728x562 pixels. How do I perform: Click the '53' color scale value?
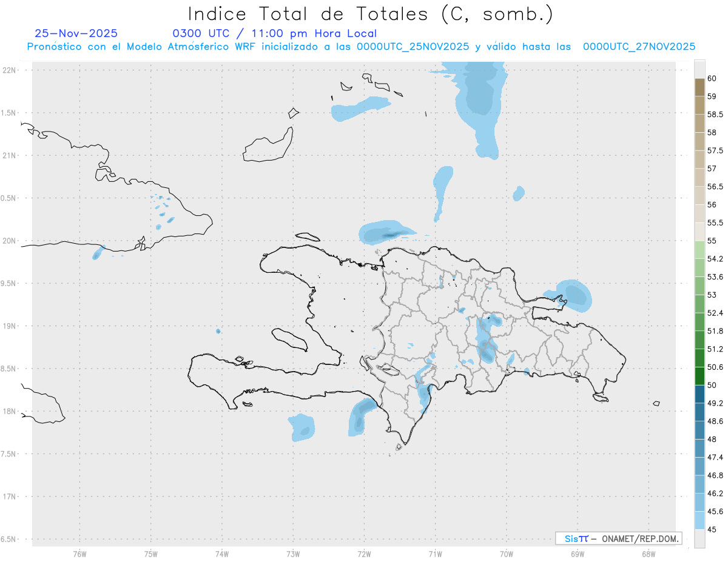tap(712, 295)
